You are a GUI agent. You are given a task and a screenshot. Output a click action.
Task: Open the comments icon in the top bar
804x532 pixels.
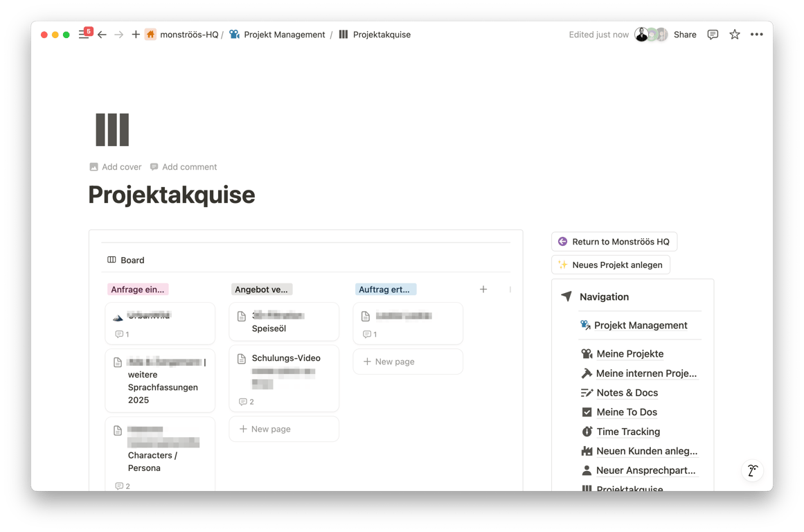713,34
